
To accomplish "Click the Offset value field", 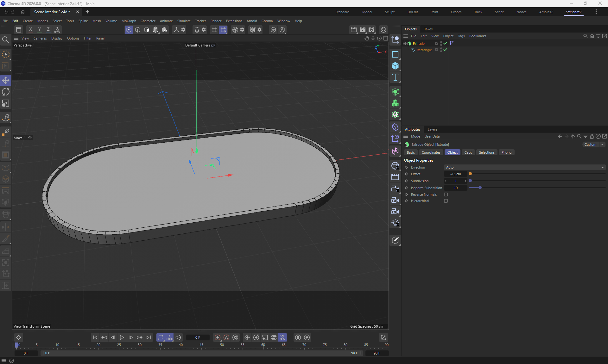I will click(x=455, y=174).
